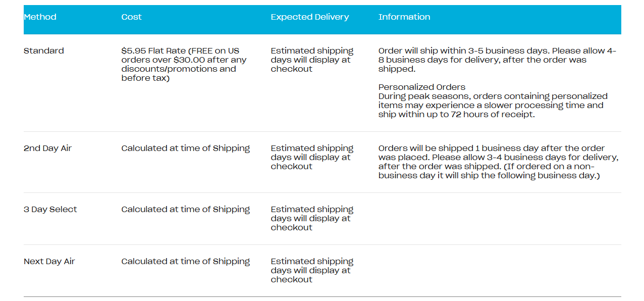Click the Expected Delivery column header
The width and height of the screenshot is (644, 301).
pos(309,17)
